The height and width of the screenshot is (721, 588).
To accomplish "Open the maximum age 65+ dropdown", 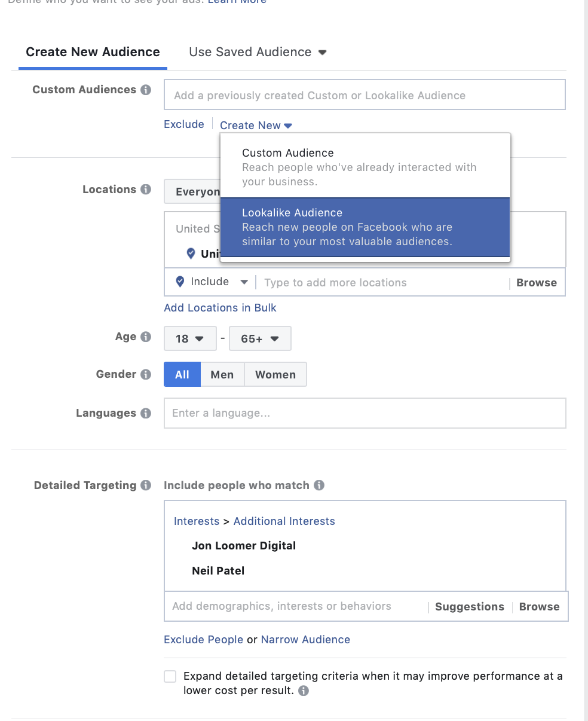I will [260, 339].
